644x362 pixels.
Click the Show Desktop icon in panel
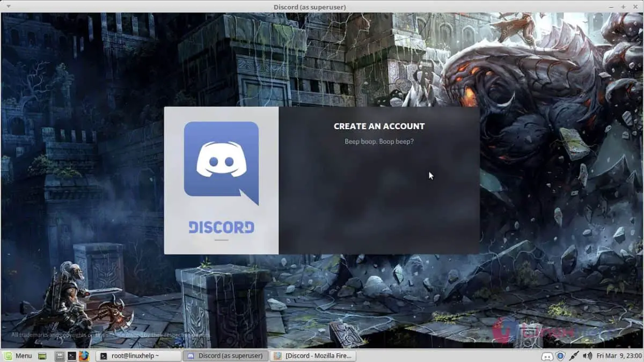pos(42,356)
